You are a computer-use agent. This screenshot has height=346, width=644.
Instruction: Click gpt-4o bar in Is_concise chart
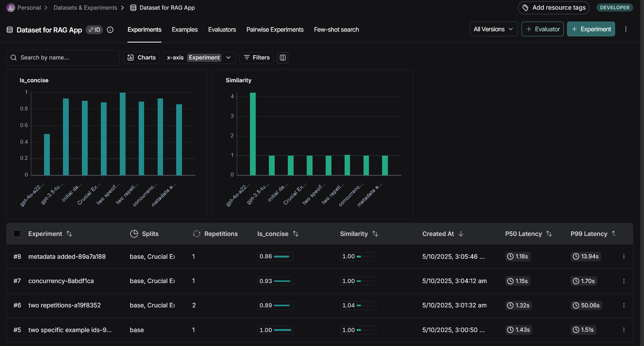[47, 154]
